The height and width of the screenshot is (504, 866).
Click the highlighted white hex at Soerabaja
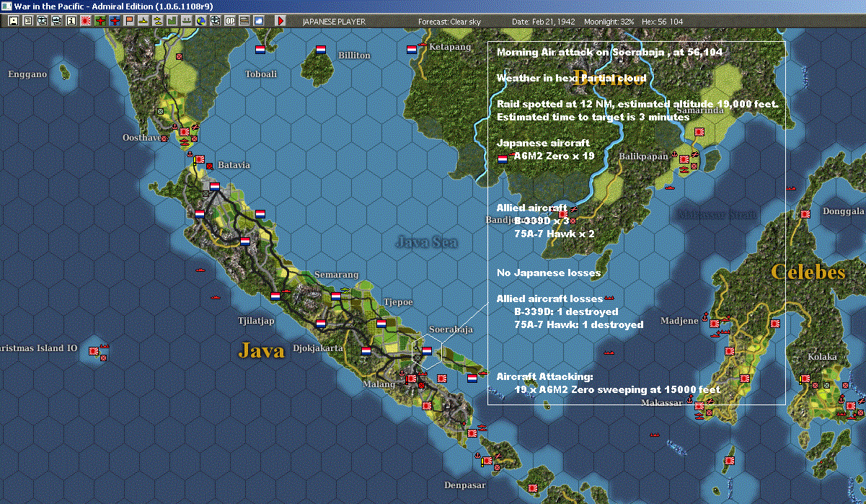(x=426, y=351)
